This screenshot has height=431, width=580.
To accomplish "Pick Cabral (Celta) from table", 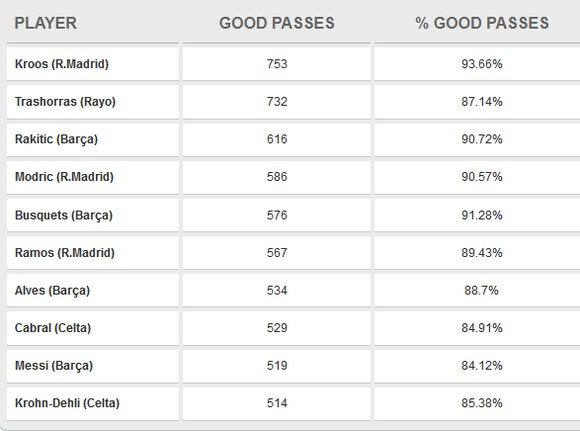I will click(53, 328).
